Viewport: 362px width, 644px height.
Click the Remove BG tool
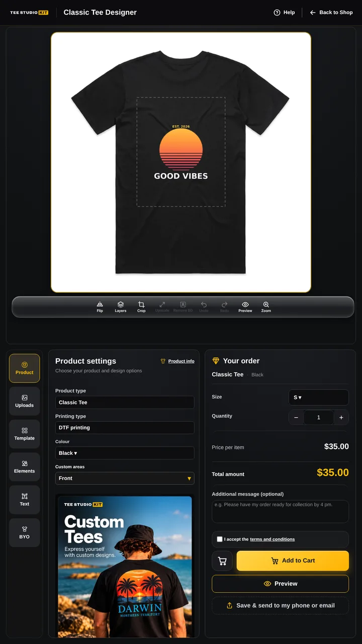pyautogui.click(x=183, y=307)
